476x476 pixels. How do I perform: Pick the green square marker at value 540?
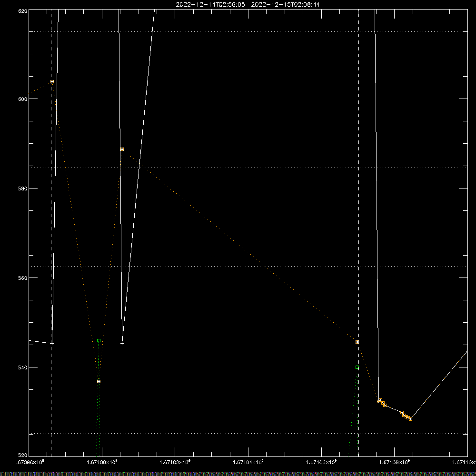(357, 367)
